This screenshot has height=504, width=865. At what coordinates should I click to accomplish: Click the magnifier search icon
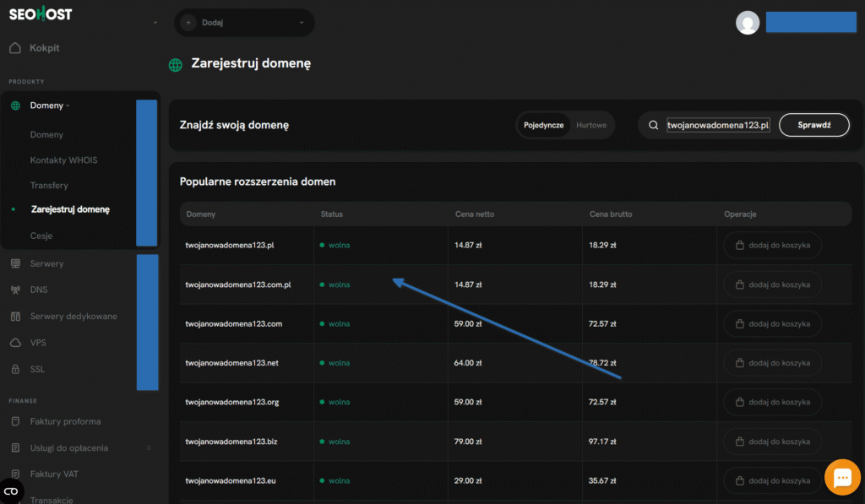coord(653,125)
